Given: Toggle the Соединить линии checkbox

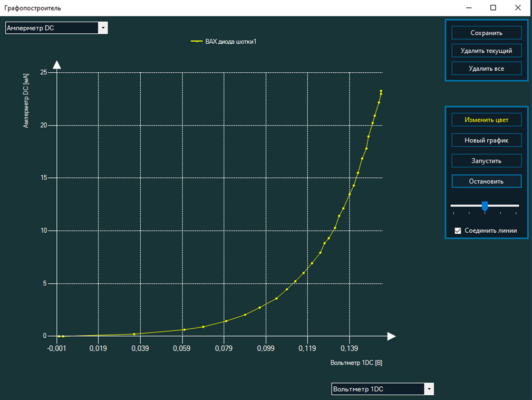Looking at the screenshot, I should coord(458,231).
